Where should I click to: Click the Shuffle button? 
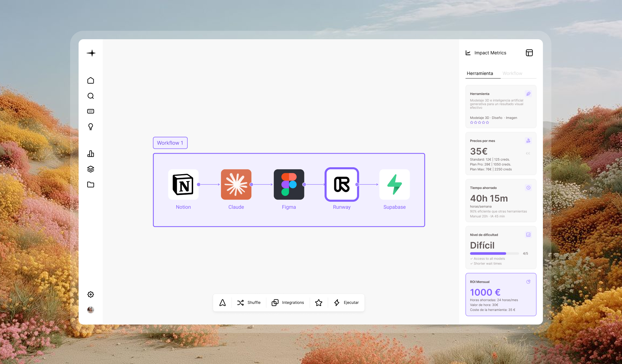pos(249,303)
